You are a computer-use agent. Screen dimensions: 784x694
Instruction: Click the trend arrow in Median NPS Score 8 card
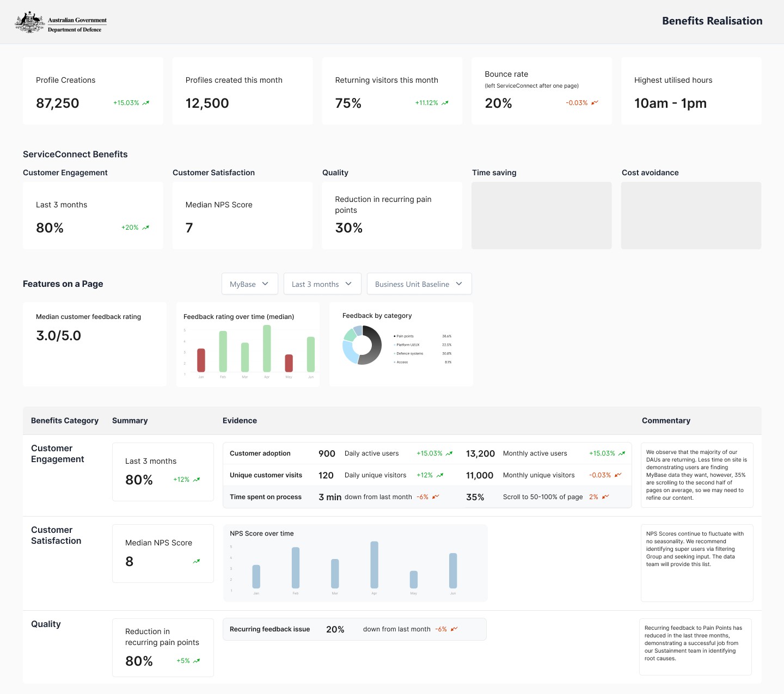[x=197, y=561]
